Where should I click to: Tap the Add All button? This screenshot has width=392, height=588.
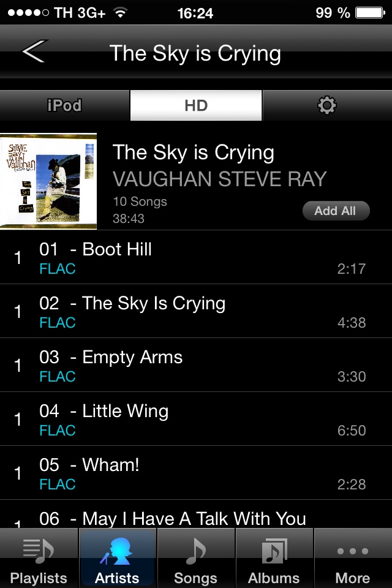coord(336,211)
